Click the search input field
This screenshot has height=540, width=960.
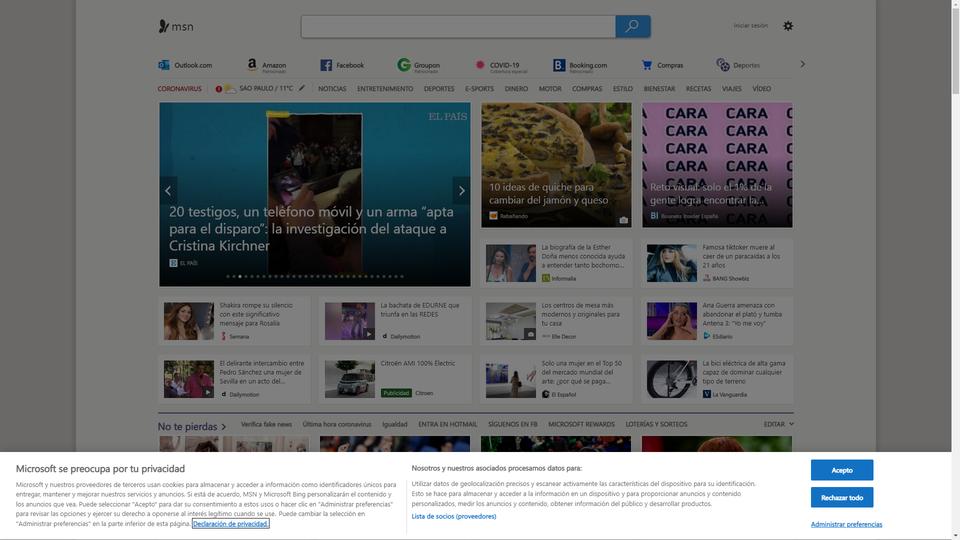point(458,26)
